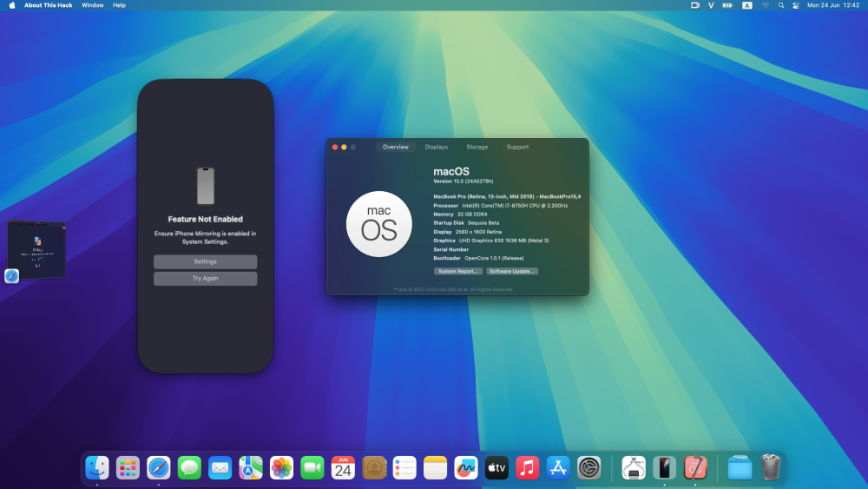This screenshot has height=489, width=868.
Task: Open Finder from the dock
Action: pos(97,468)
